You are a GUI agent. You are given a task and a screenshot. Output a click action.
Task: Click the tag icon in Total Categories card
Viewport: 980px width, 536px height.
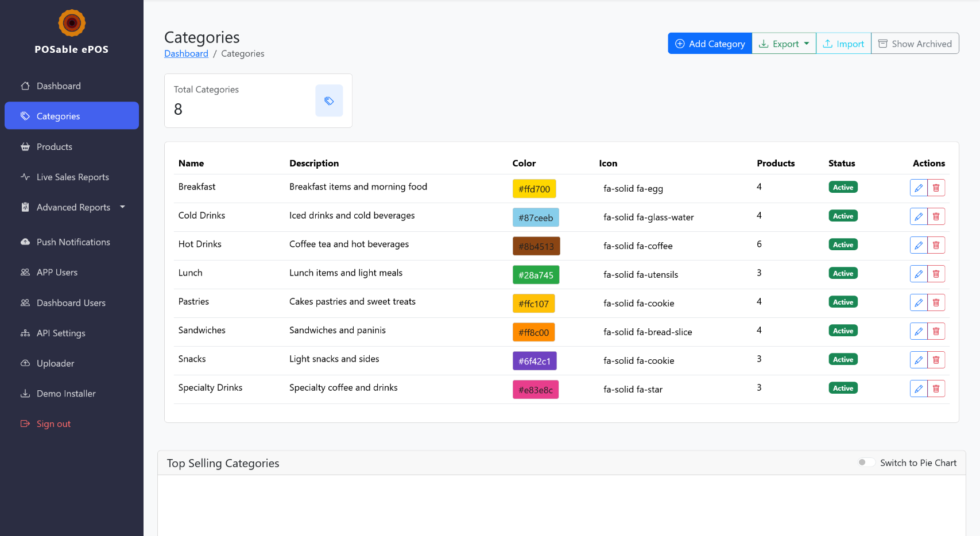coord(329,101)
